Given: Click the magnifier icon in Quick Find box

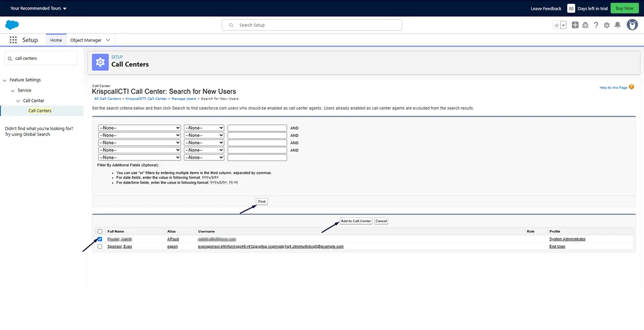Looking at the screenshot, I should [x=10, y=59].
